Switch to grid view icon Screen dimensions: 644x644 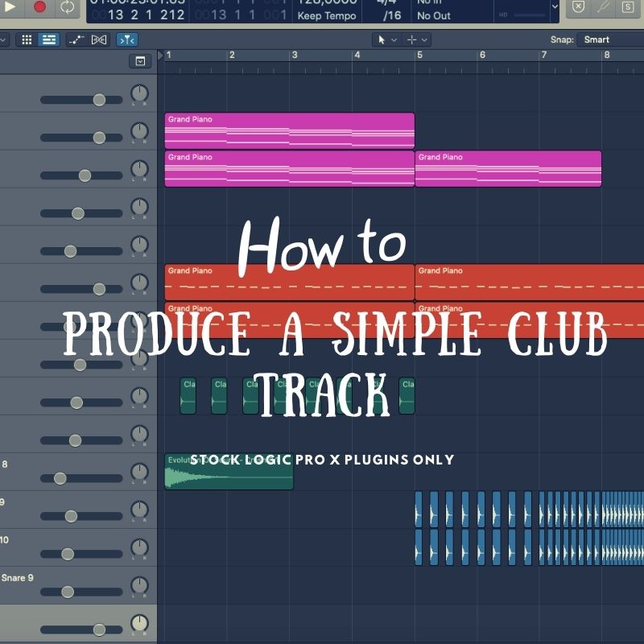[x=27, y=39]
